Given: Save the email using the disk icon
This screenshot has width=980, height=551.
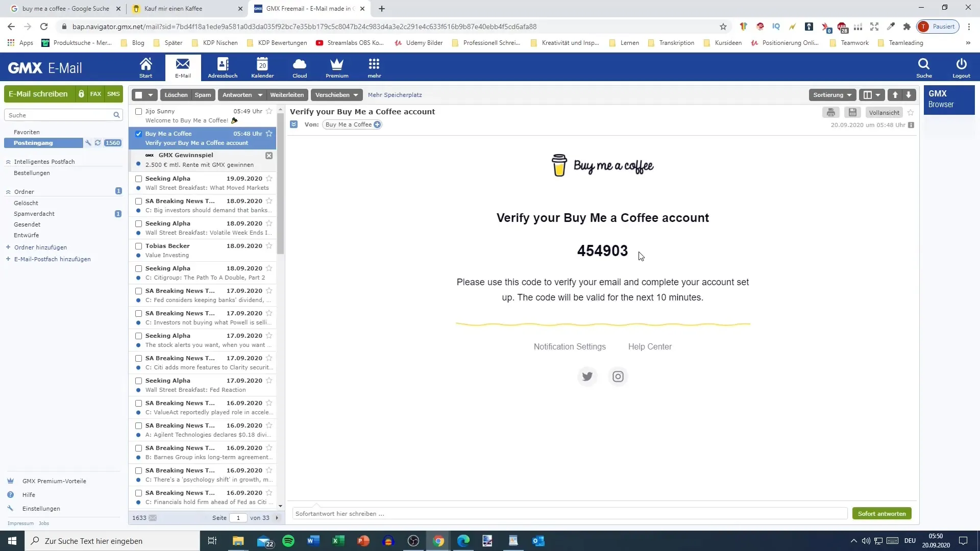Looking at the screenshot, I should coord(852,112).
